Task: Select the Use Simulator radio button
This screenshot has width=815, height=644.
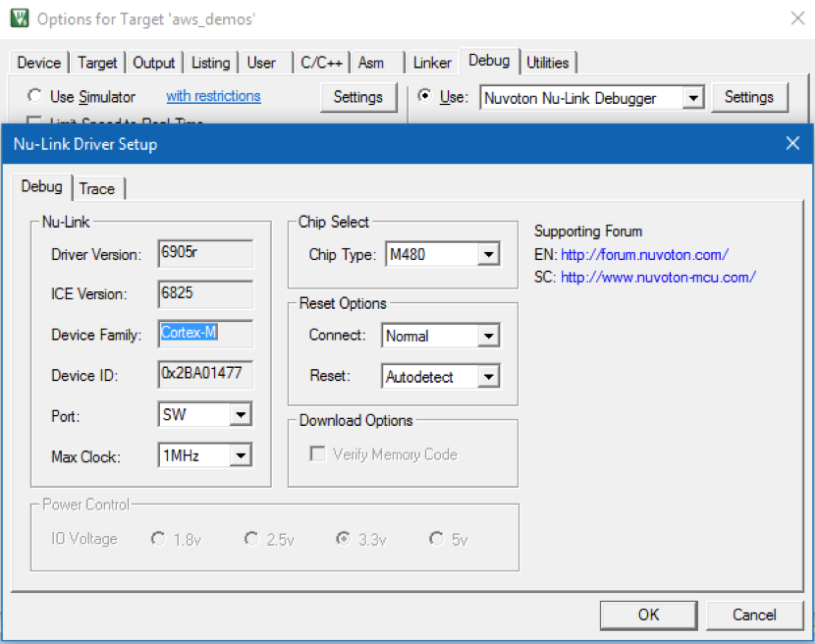Action: pos(34,95)
